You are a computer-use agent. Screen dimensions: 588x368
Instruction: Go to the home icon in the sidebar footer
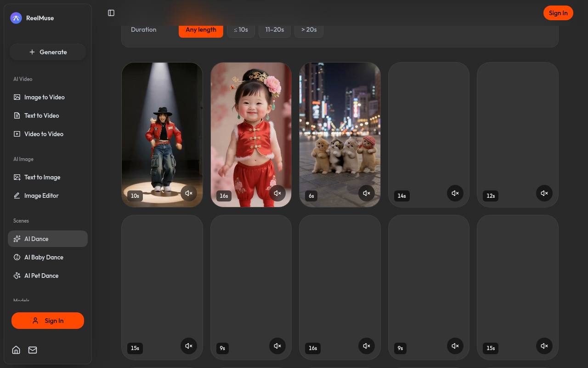16,350
